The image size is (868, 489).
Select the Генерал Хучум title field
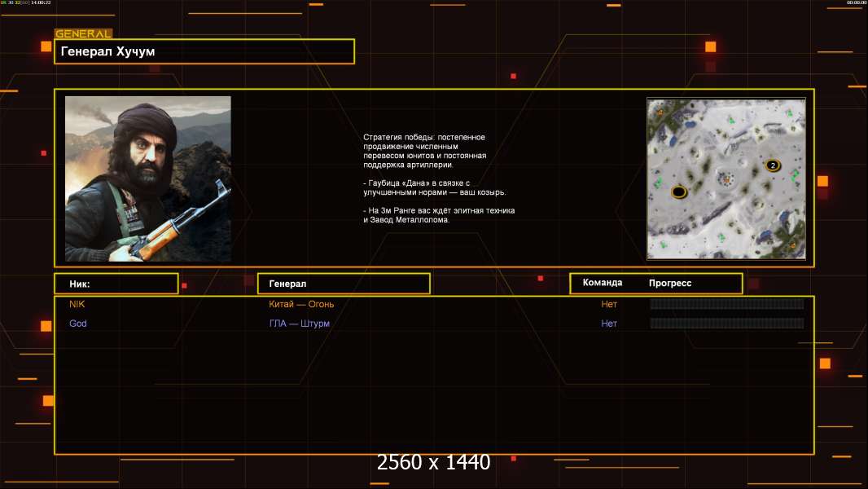[x=204, y=51]
